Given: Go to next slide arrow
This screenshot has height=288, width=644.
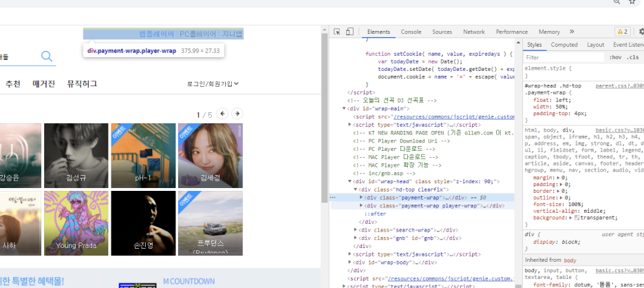Looking at the screenshot, I should (x=237, y=114).
